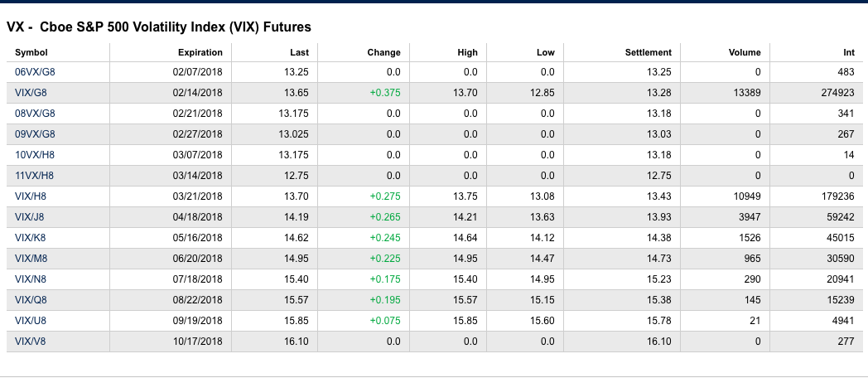Click the Symbol column header

[31, 52]
